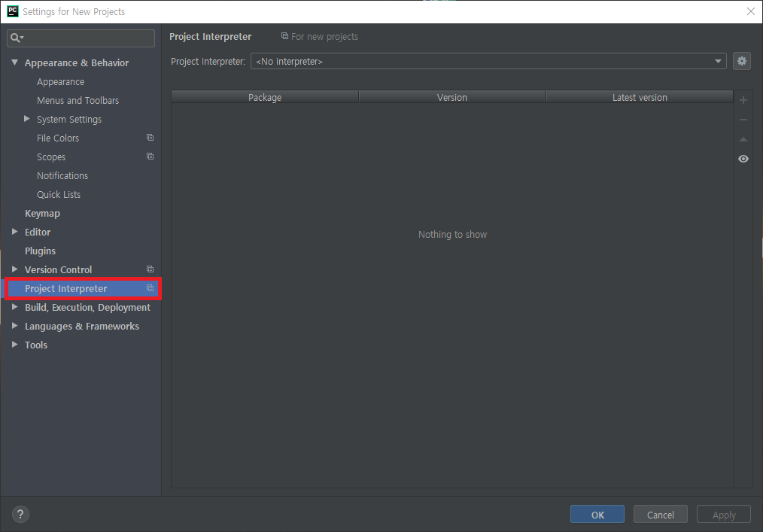Screen dimensions: 763x532
Task: Click the Appearance & Behavior label
Action: pyautogui.click(x=77, y=62)
